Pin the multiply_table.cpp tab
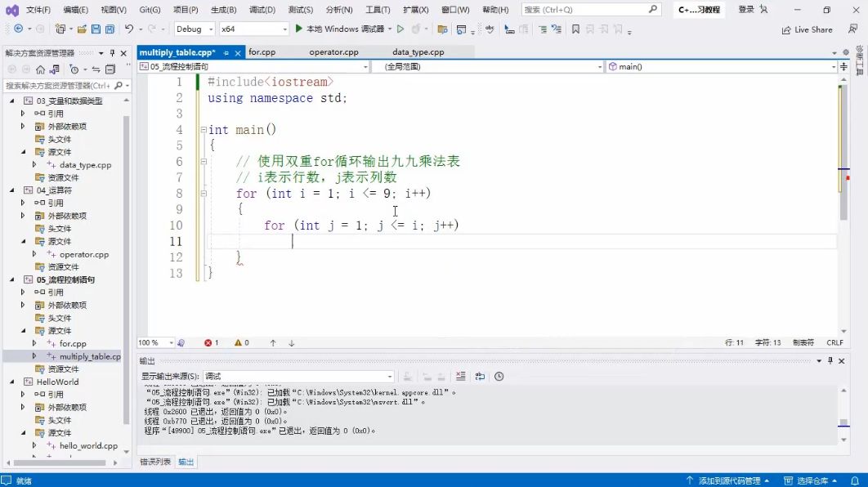The height and width of the screenshot is (487, 868). [x=226, y=53]
